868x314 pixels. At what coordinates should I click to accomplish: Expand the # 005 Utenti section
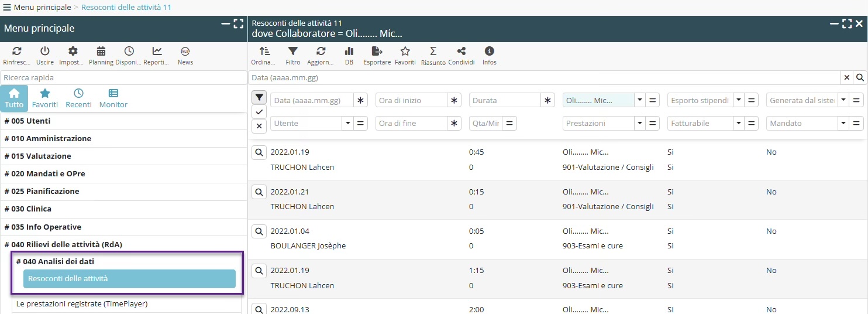pyautogui.click(x=123, y=121)
